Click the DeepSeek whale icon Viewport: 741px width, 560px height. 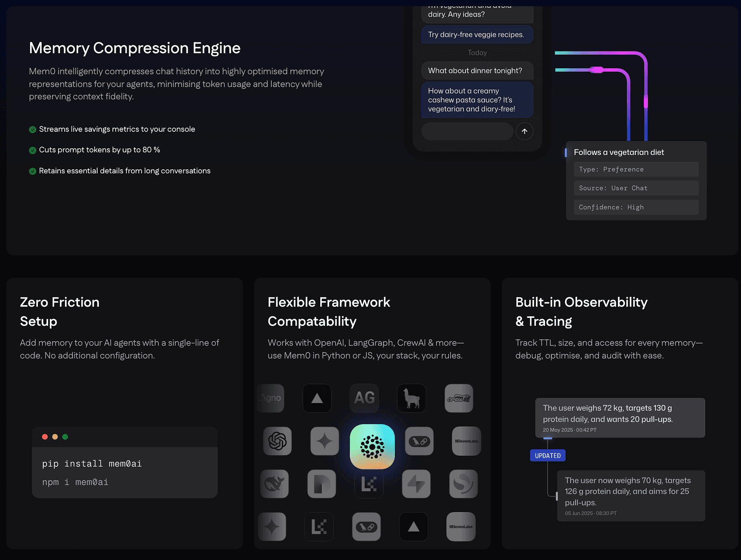point(274,484)
